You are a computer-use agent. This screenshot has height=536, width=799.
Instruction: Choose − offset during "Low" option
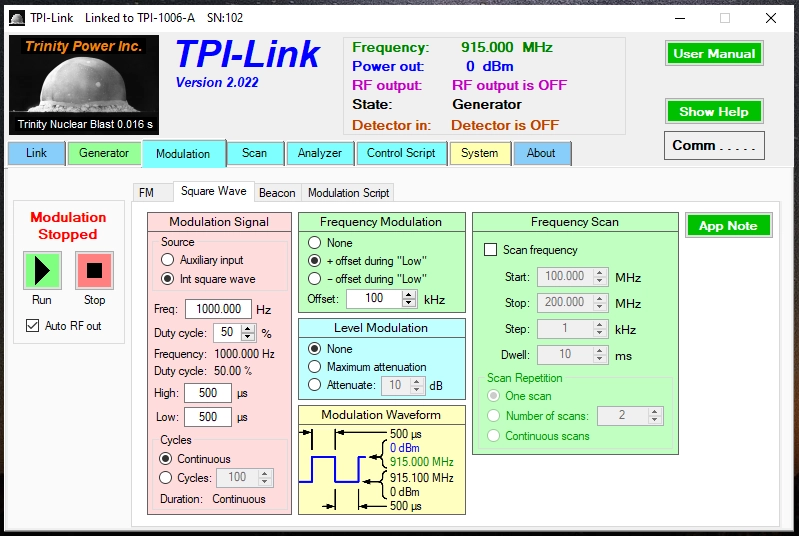click(x=314, y=279)
